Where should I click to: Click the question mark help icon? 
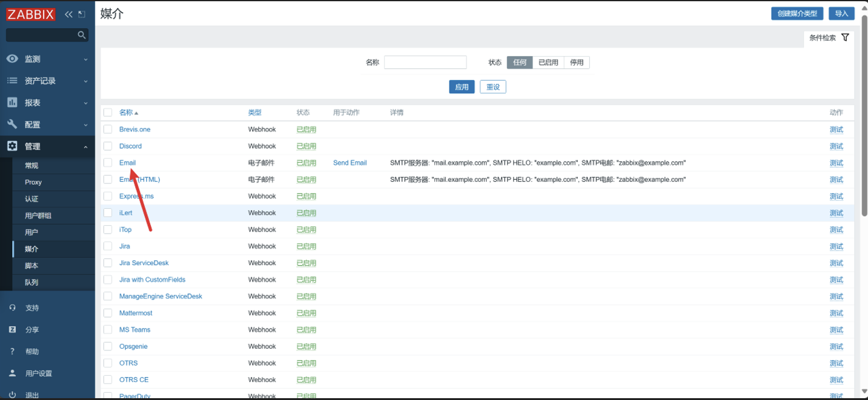pyautogui.click(x=12, y=352)
